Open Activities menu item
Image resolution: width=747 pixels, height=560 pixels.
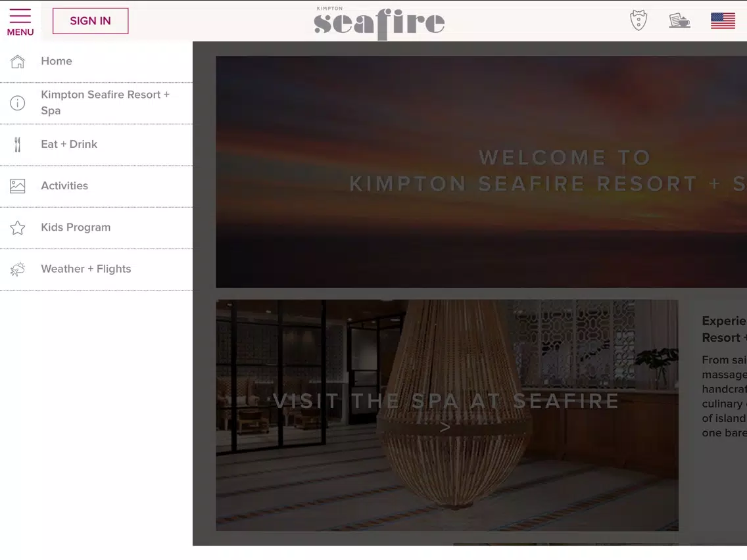pyautogui.click(x=96, y=186)
